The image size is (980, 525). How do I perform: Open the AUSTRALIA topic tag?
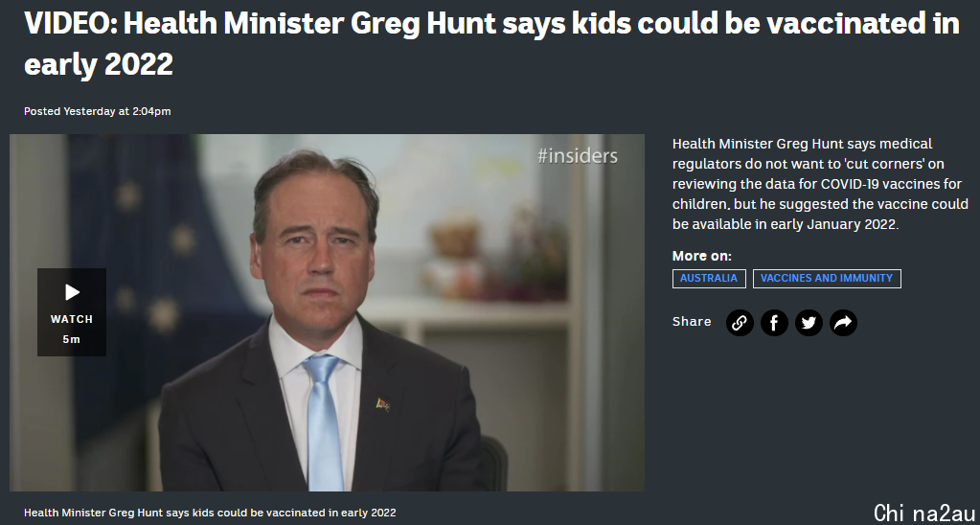pyautogui.click(x=709, y=278)
